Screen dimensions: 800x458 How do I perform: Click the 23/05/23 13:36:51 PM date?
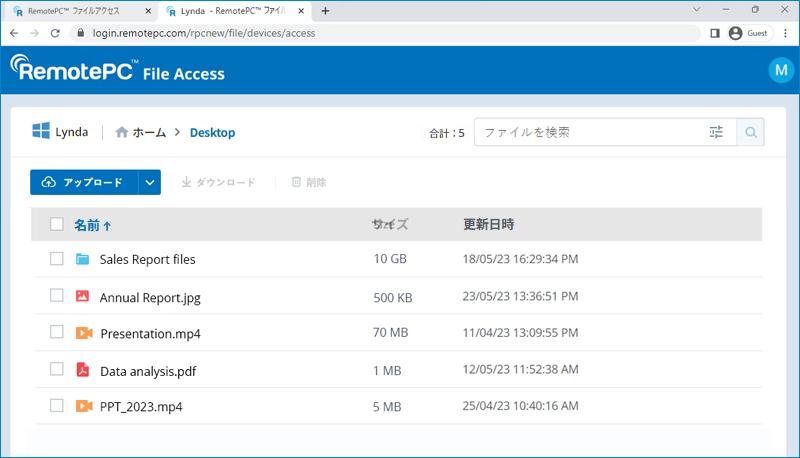[520, 296]
